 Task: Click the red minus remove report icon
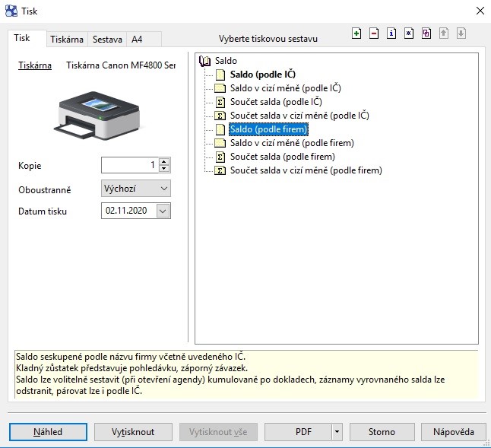374,33
